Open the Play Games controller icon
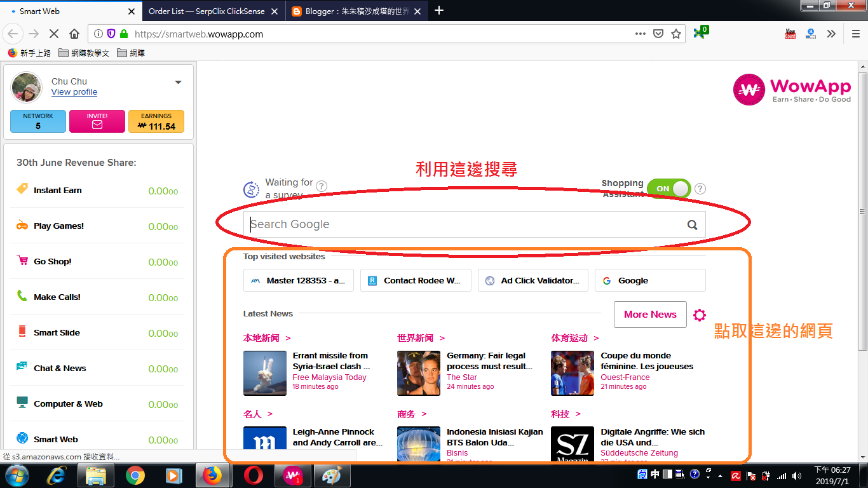Screen dimensions: 868x488 (x=22, y=225)
